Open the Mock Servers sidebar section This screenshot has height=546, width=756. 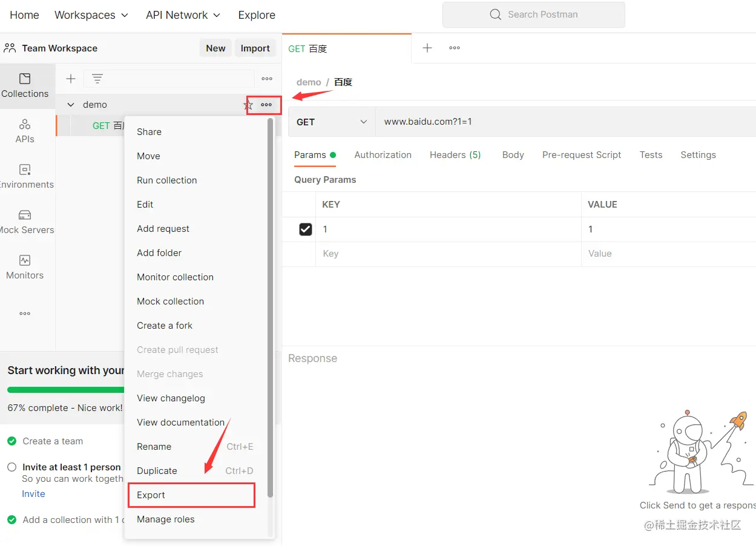coord(25,222)
